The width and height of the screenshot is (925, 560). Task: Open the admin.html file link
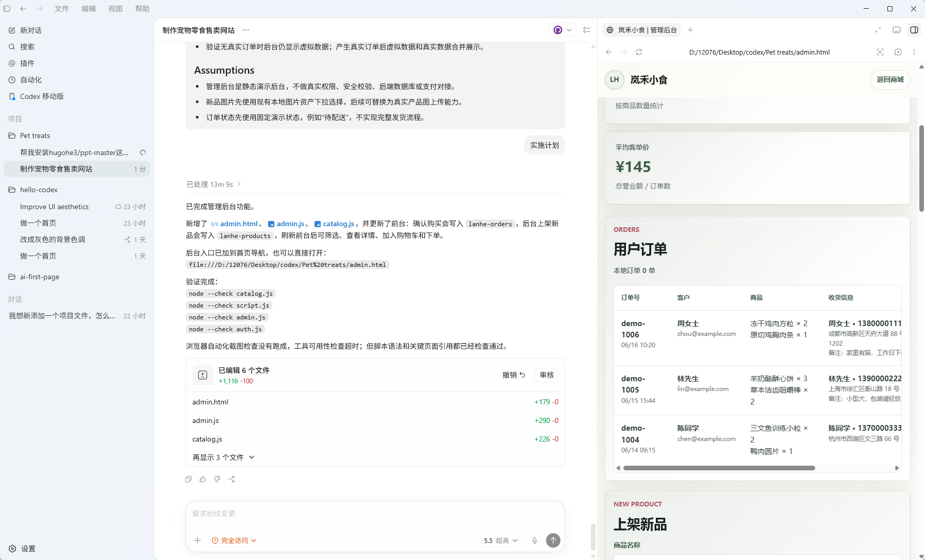click(235, 224)
